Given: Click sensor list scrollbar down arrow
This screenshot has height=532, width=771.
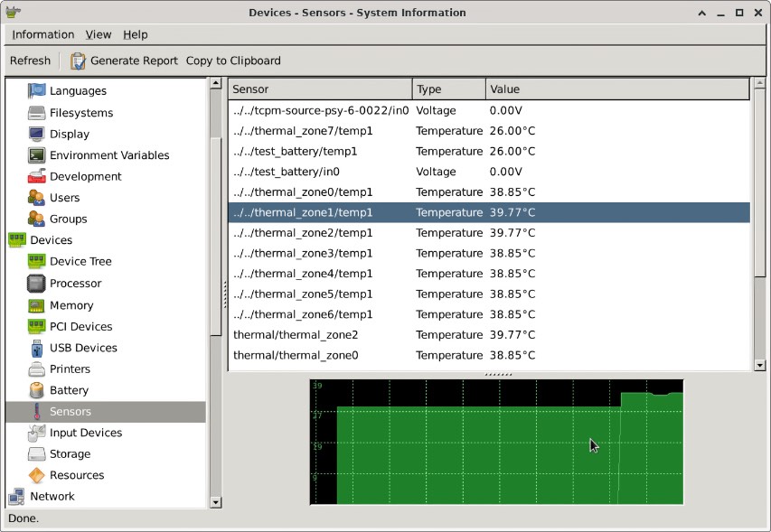Looking at the screenshot, I should click(759, 365).
